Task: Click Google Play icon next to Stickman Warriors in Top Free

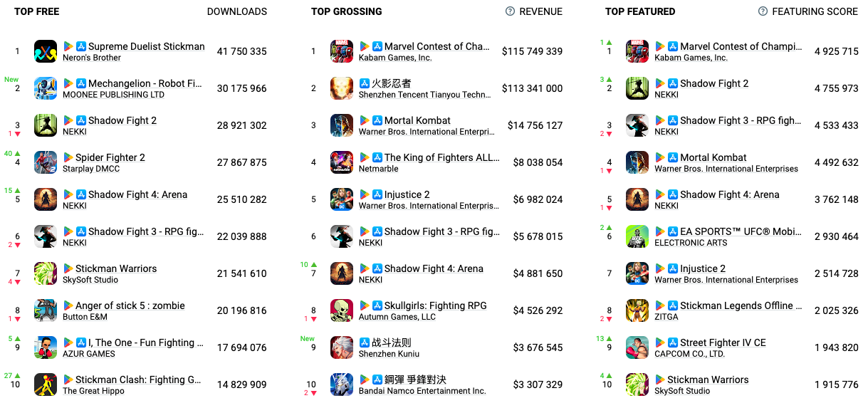Action: click(x=68, y=268)
